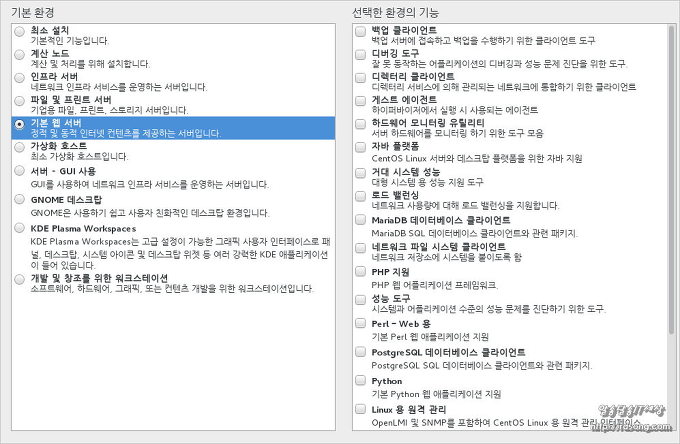Screen dimensions: 680x444
Task: Select the 최소 설치 radio option
Action: tap(20, 33)
